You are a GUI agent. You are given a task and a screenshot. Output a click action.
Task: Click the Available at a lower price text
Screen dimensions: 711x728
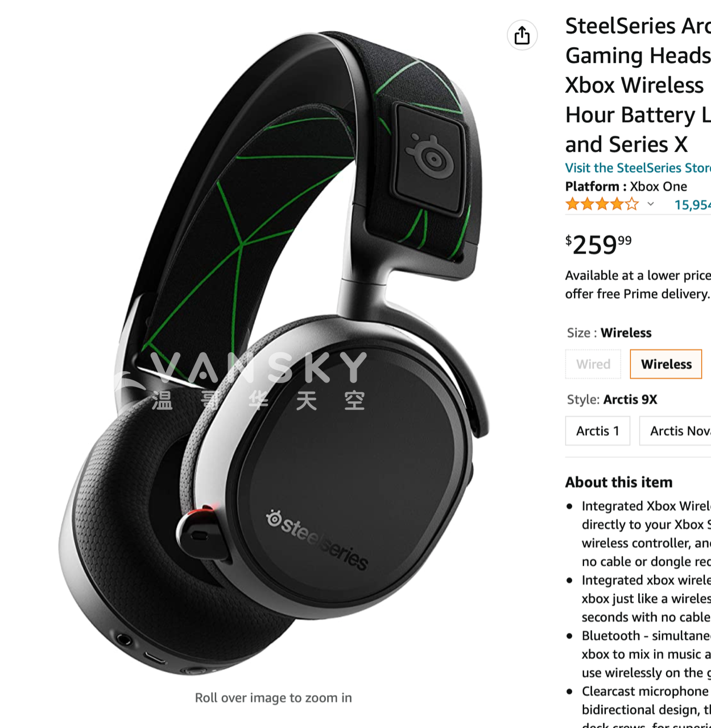click(x=638, y=284)
